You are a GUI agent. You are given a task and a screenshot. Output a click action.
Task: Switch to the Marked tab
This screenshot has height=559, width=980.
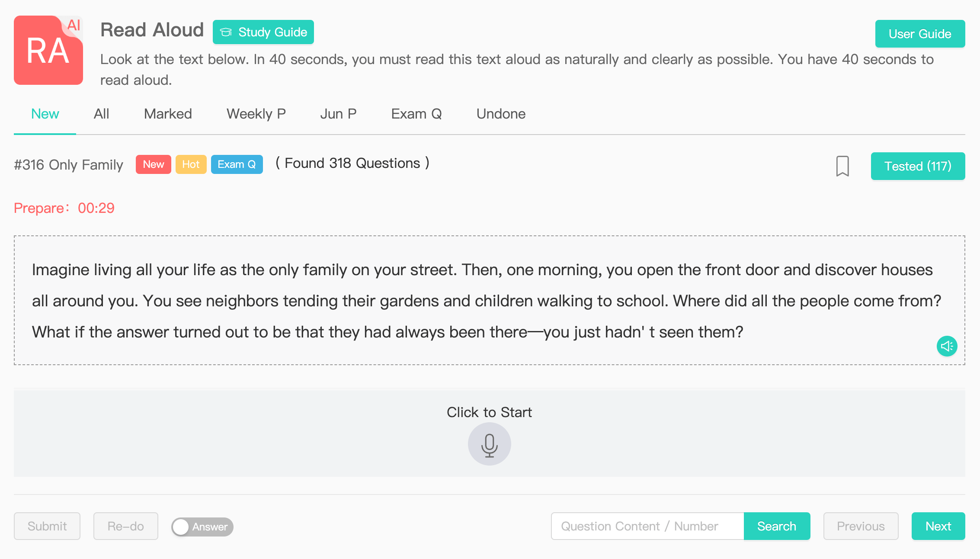click(x=168, y=114)
